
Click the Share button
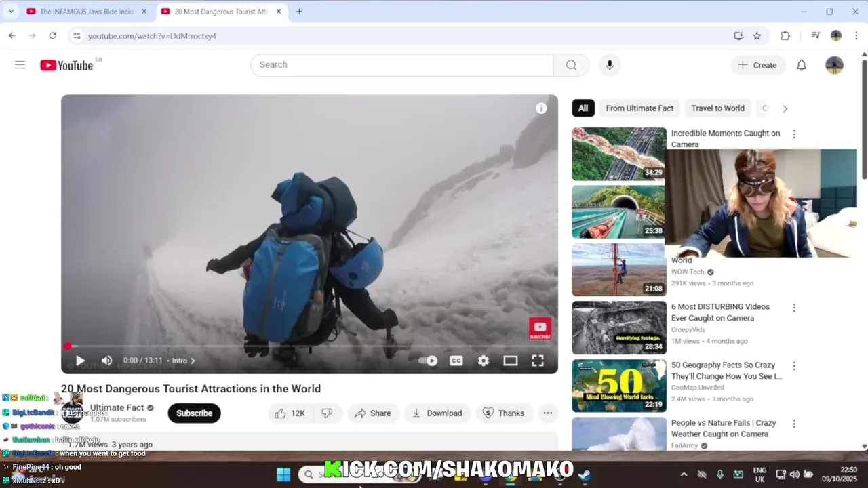coord(372,413)
